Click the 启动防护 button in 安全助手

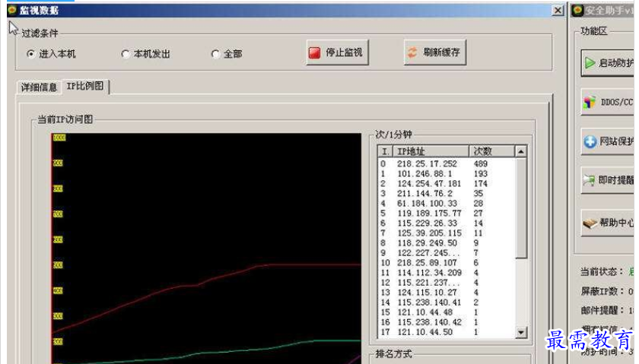[x=608, y=63]
